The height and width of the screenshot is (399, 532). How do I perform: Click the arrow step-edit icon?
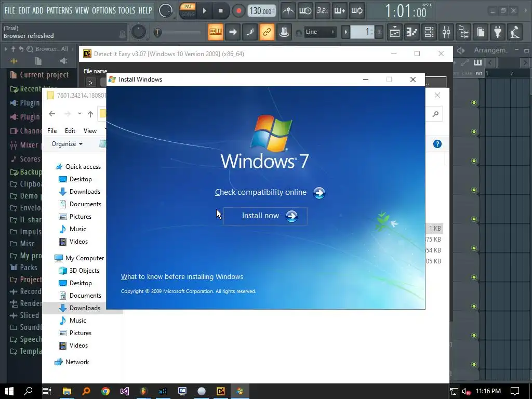point(233,32)
